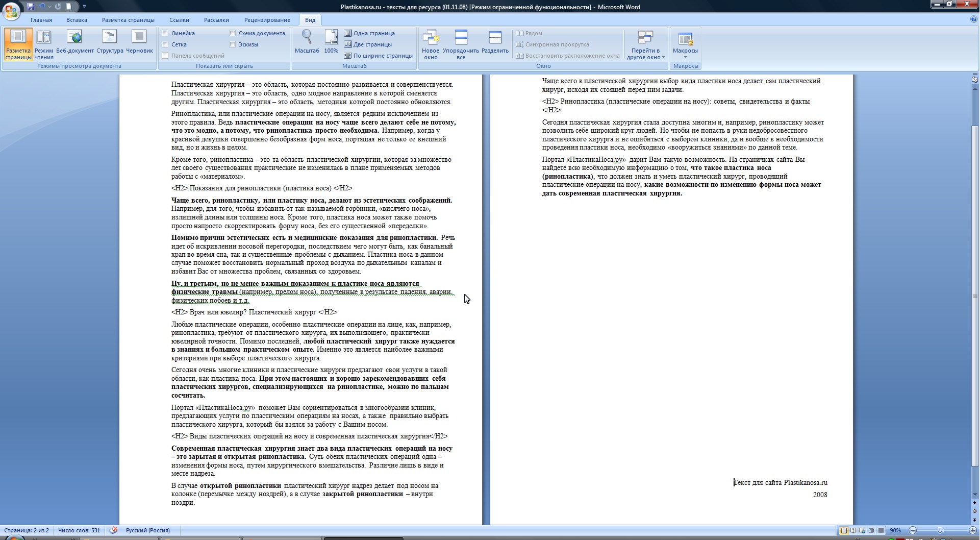The image size is (980, 540).
Task: Click Previous Page double-arrow on scrollbar
Action: 974,503
